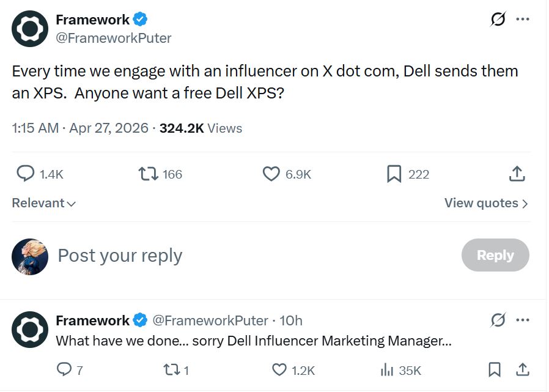The height and width of the screenshot is (392, 549).
Task: Open more options on main post
Action: [x=523, y=20]
